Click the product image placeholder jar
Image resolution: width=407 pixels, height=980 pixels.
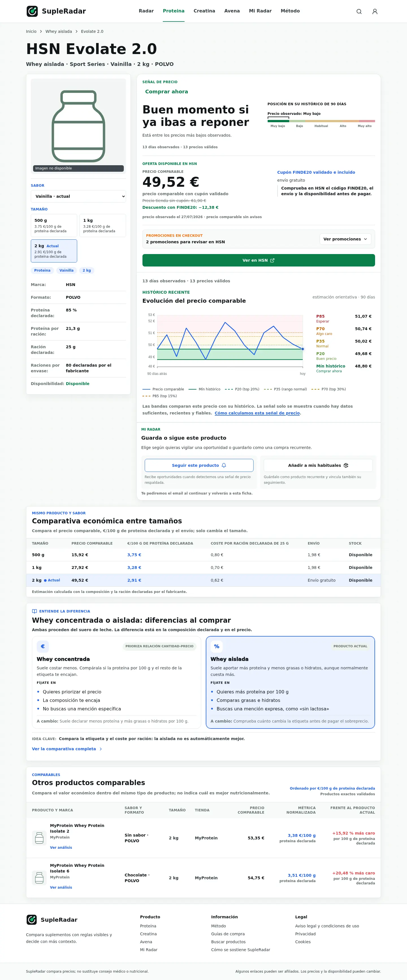click(78, 126)
